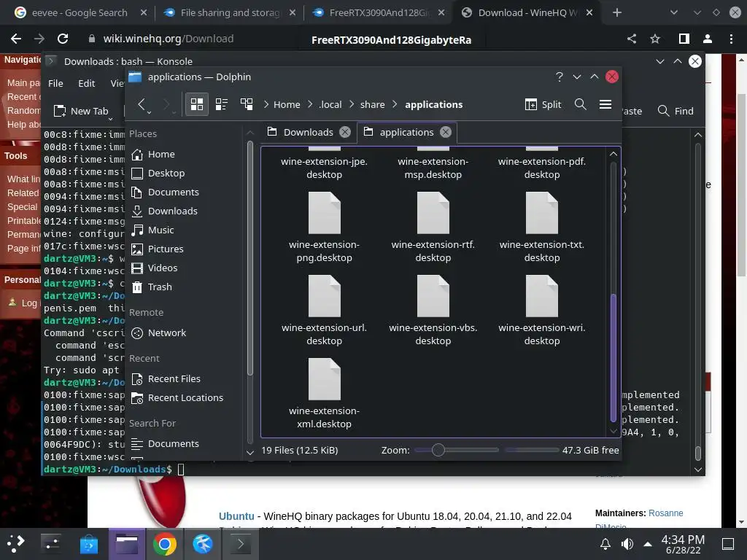747x560 pixels.
Task: Open Rosanne maintainer link
Action: coord(665,513)
